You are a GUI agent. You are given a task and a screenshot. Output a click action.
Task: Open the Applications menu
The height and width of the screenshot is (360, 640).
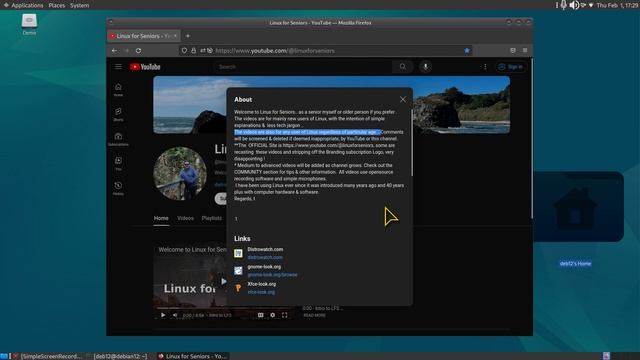pyautogui.click(x=23, y=5)
